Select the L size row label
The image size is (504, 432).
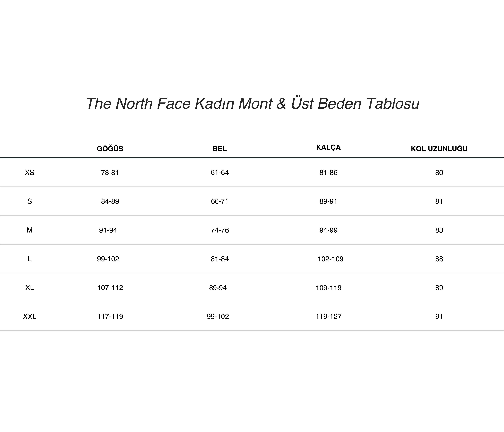(x=29, y=259)
